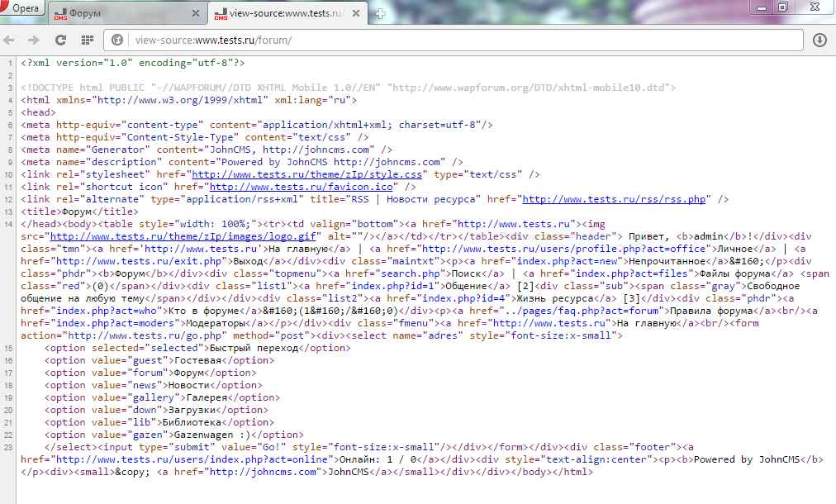The width and height of the screenshot is (836, 504).
Task: Click the search.php Поиск text
Action: tap(422, 273)
